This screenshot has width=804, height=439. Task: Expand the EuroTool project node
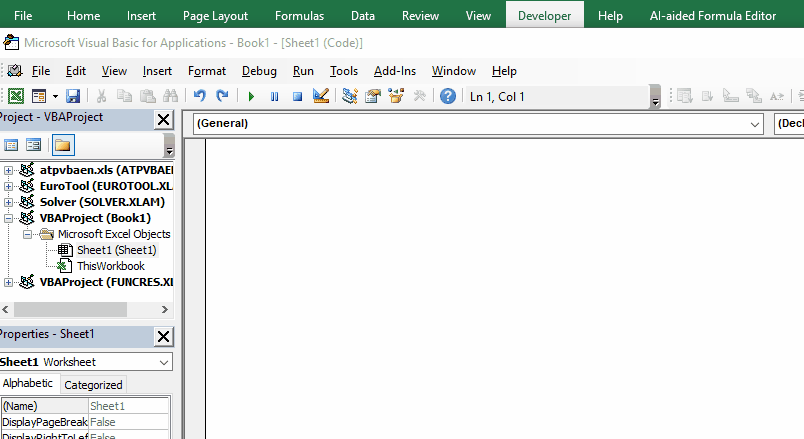[x=8, y=186]
